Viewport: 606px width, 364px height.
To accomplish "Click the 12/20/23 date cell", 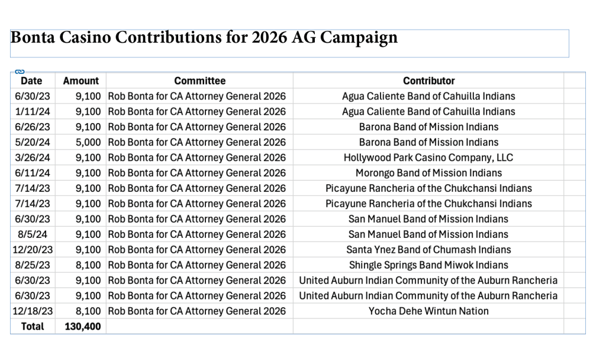I will (33, 250).
